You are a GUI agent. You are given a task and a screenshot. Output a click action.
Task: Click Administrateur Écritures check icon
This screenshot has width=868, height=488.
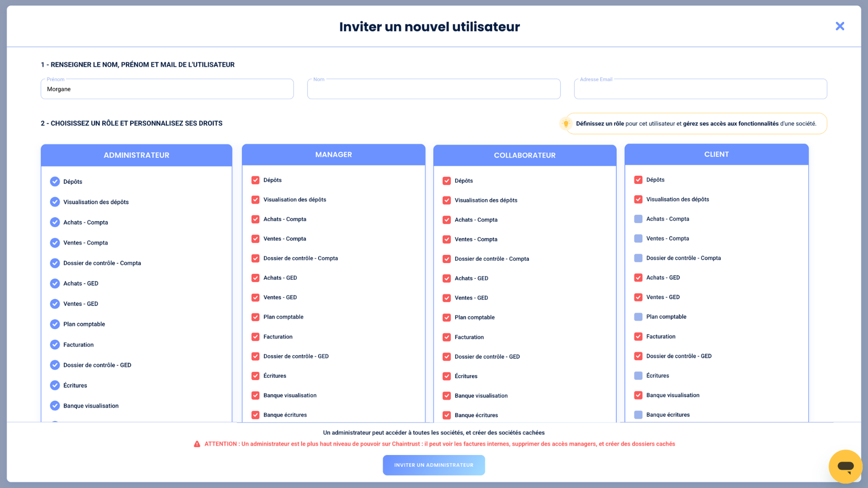pyautogui.click(x=55, y=385)
